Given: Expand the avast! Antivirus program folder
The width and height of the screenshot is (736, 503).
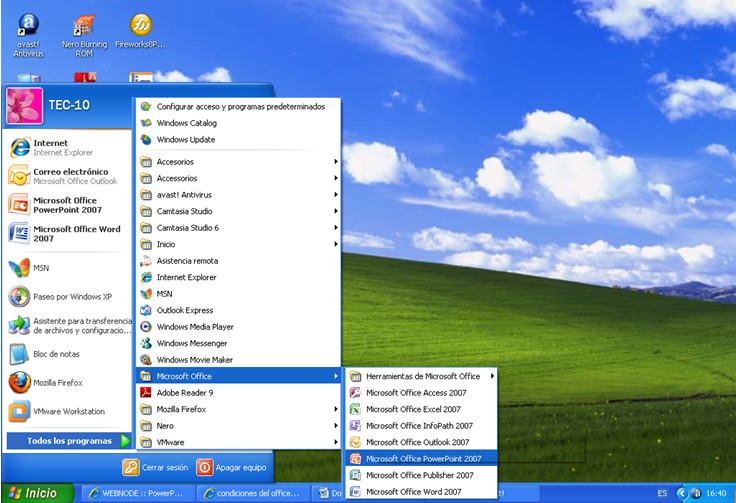Looking at the screenshot, I should coord(238,194).
